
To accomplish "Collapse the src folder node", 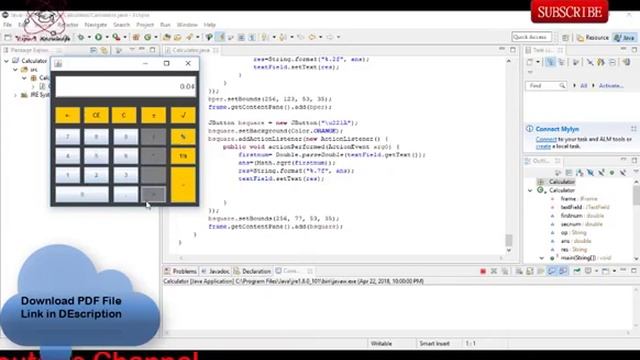I will 15,69.
